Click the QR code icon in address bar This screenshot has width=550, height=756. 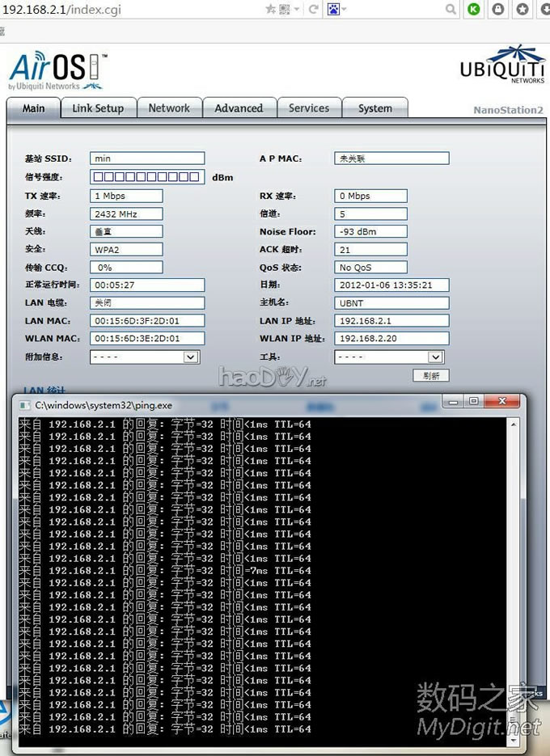(284, 9)
